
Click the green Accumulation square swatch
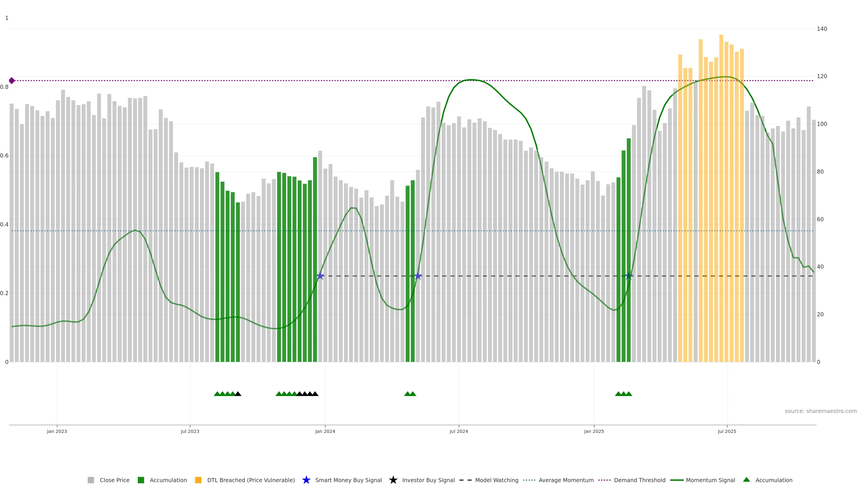(x=141, y=480)
